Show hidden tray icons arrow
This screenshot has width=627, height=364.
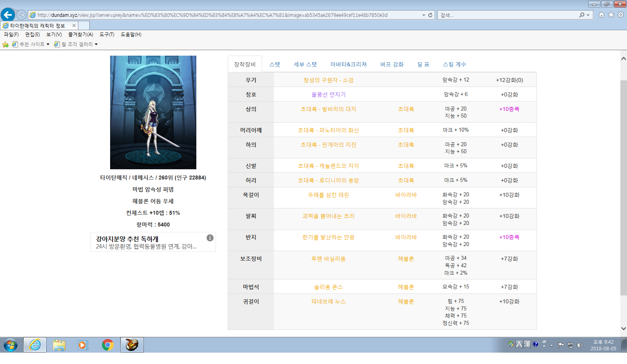tap(552, 345)
